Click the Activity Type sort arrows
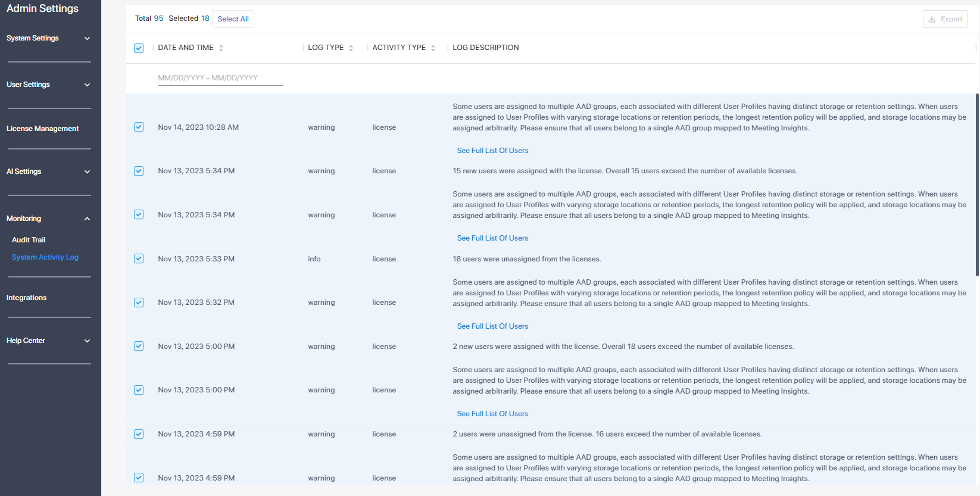 pos(433,48)
